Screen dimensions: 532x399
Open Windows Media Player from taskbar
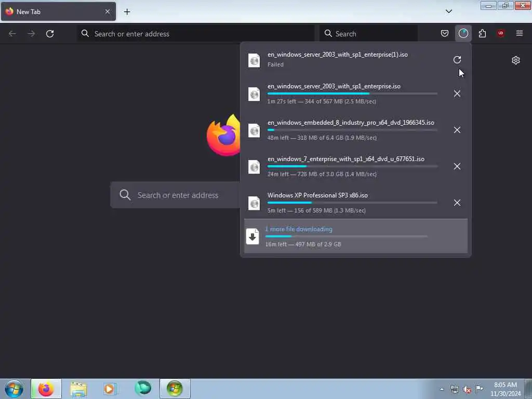(x=110, y=389)
